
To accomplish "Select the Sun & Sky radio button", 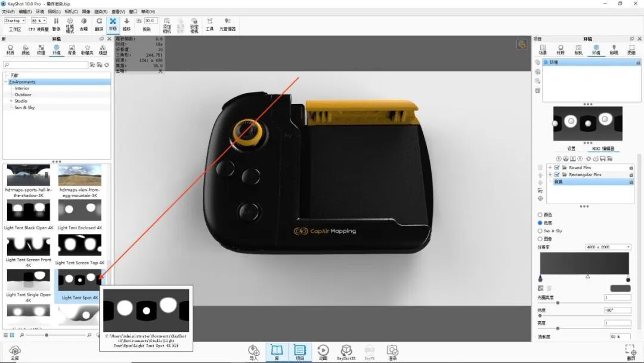I will click(538, 230).
